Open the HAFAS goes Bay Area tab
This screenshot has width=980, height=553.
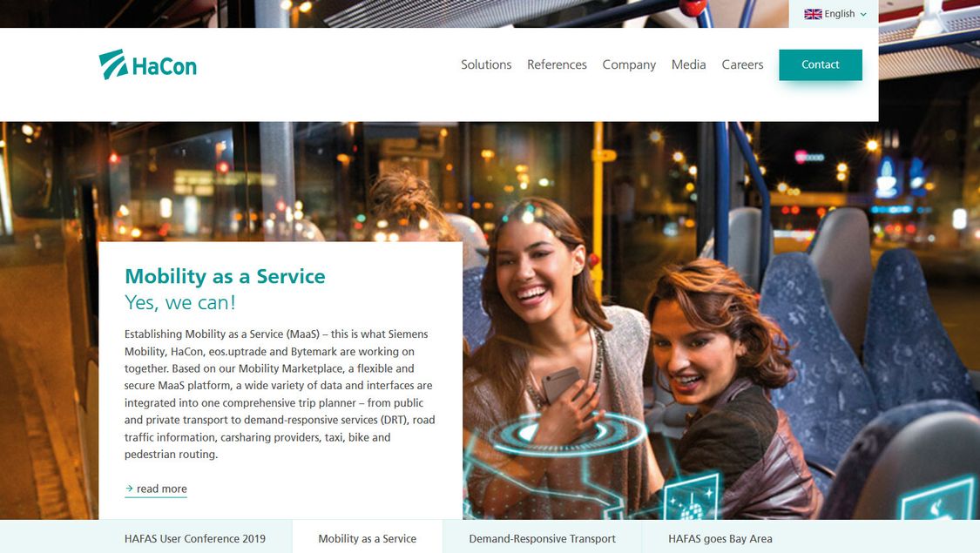point(720,538)
